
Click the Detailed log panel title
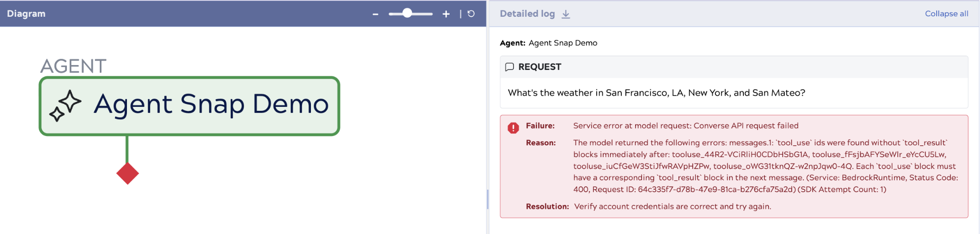pyautogui.click(x=527, y=14)
